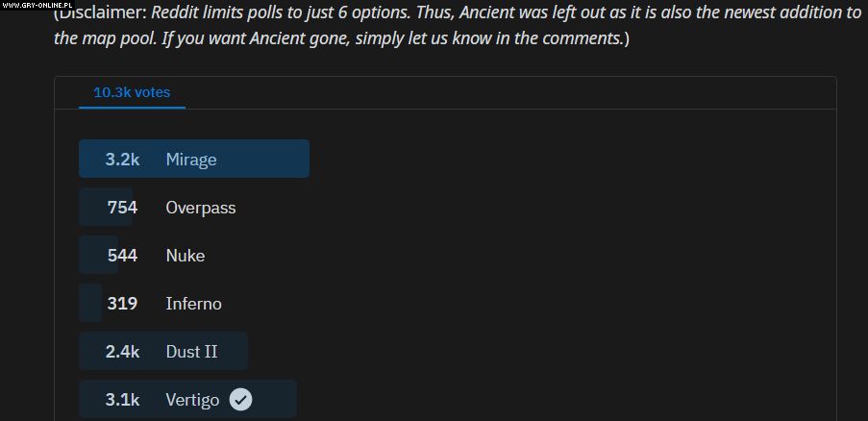Click the 3.2k vote count for Mirage
The height and width of the screenshot is (421, 868).
(122, 160)
